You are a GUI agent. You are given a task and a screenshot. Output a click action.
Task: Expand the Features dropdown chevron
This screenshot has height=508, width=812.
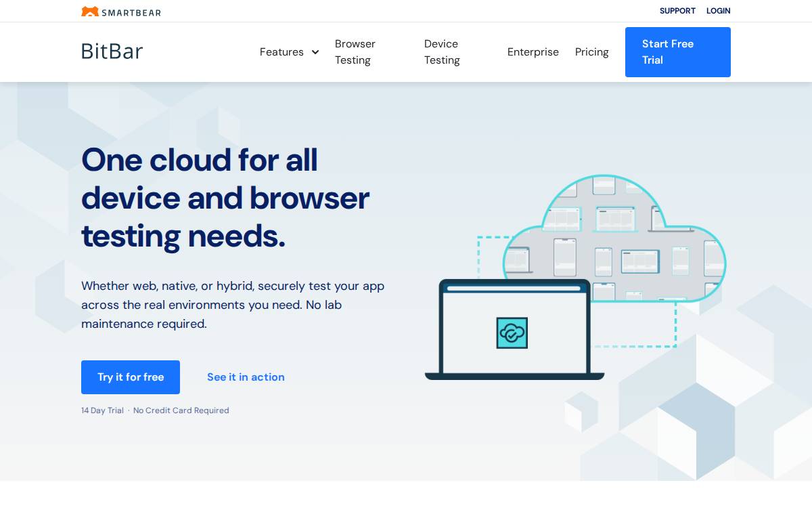coord(315,52)
